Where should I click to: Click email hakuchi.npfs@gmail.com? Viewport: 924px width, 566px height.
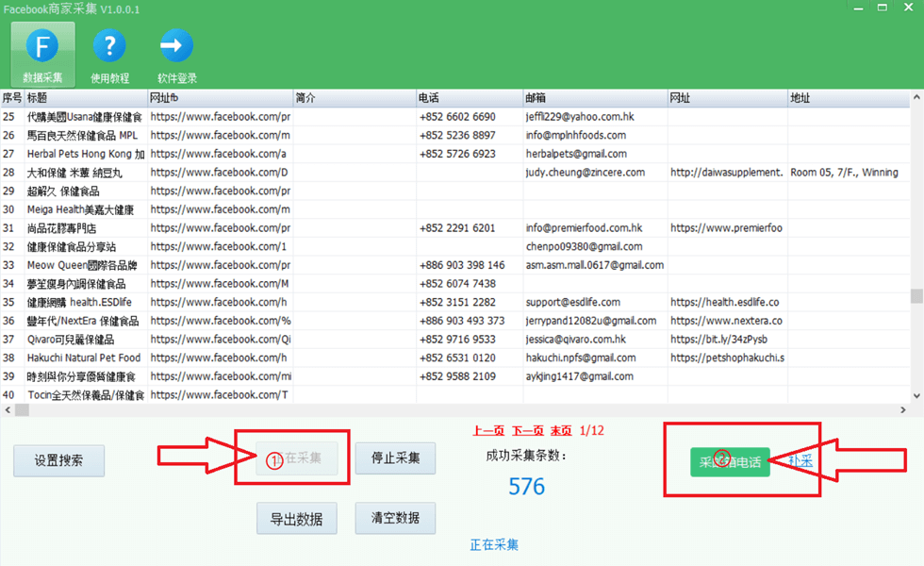coord(581,358)
